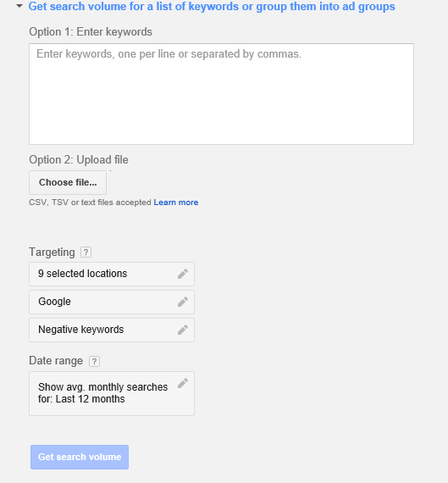
Task: Open the Google network targeting box
Action: pyautogui.click(x=112, y=302)
